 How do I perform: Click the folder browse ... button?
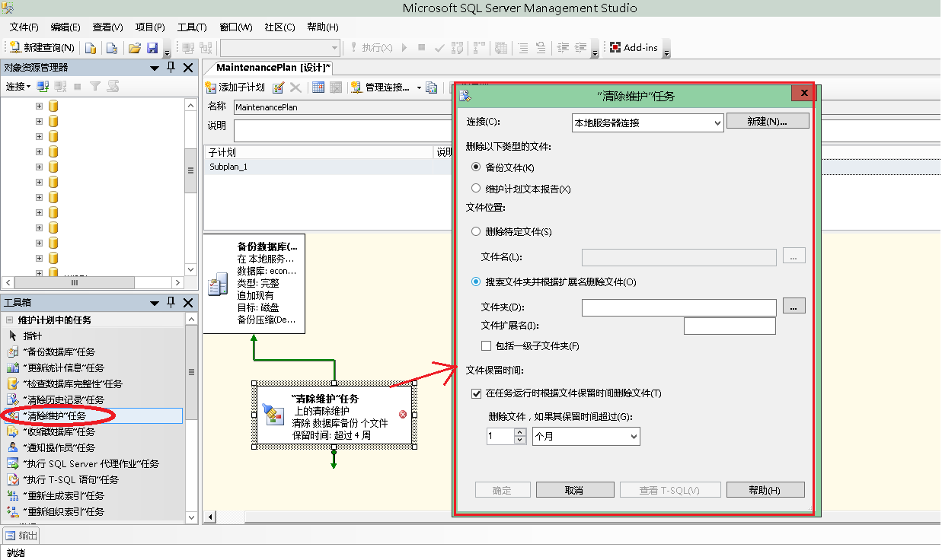tap(794, 307)
